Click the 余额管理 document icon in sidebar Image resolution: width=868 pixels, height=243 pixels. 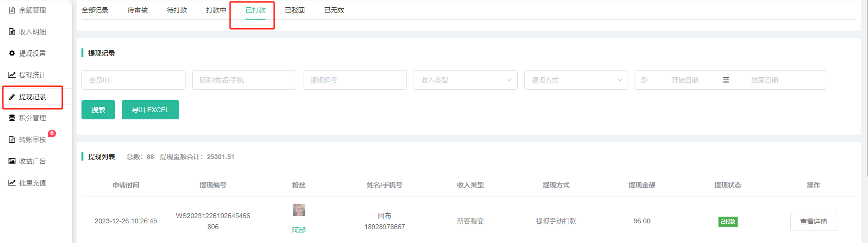click(12, 10)
